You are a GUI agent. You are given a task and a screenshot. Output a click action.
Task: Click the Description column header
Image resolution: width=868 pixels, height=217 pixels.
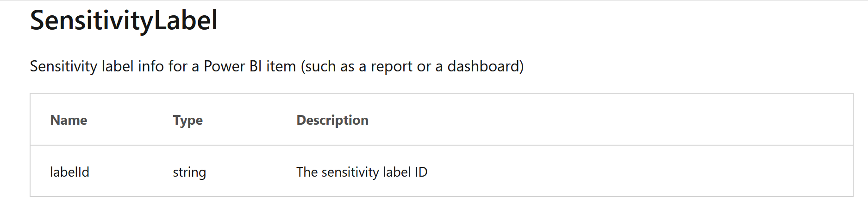(332, 121)
